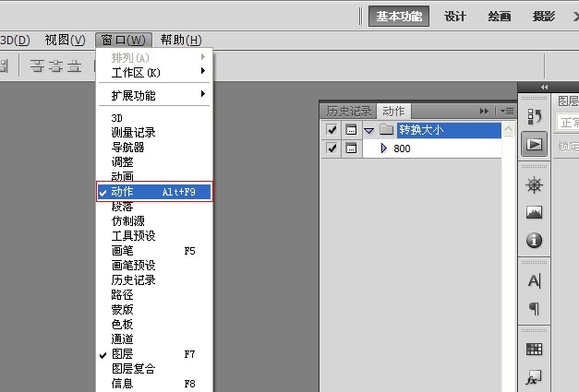The height and width of the screenshot is (392, 579).
Task: Toggle dialog box for 转换大小 set
Action: point(351,130)
